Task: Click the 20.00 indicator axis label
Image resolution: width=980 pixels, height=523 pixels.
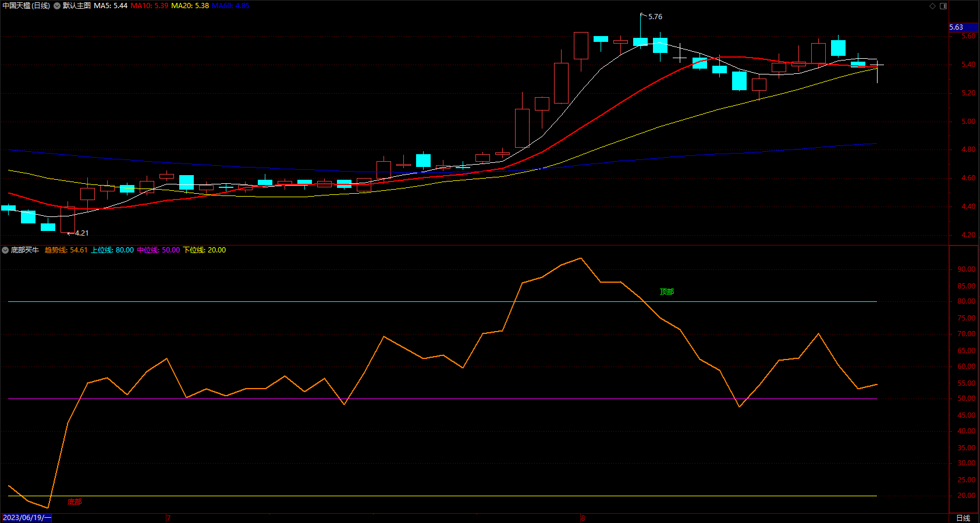Action: pos(967,496)
